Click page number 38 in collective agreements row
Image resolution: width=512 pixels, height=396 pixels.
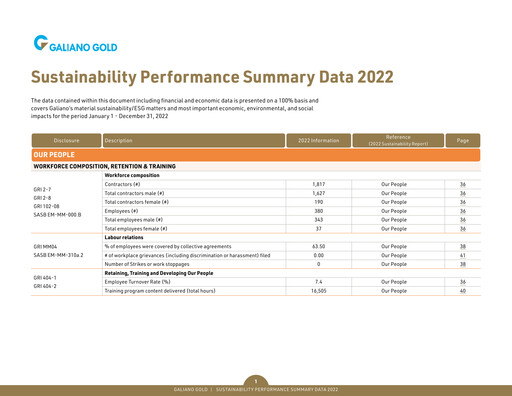point(463,246)
